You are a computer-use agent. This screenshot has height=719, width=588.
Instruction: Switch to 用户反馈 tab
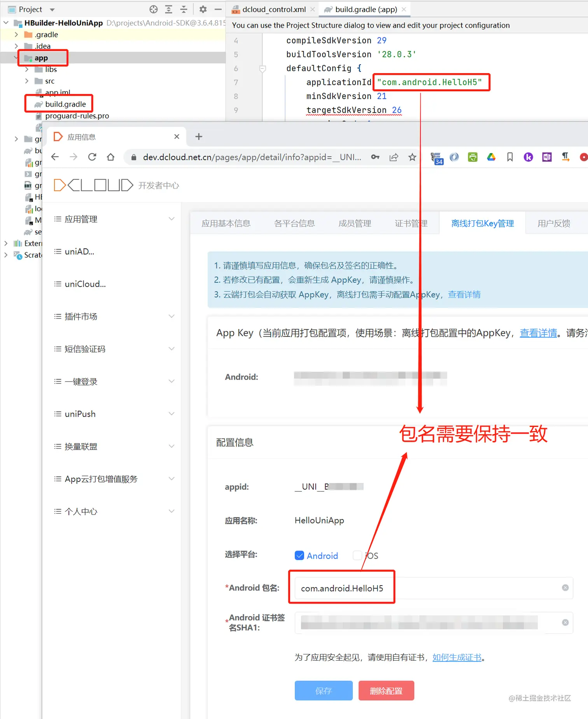click(554, 223)
